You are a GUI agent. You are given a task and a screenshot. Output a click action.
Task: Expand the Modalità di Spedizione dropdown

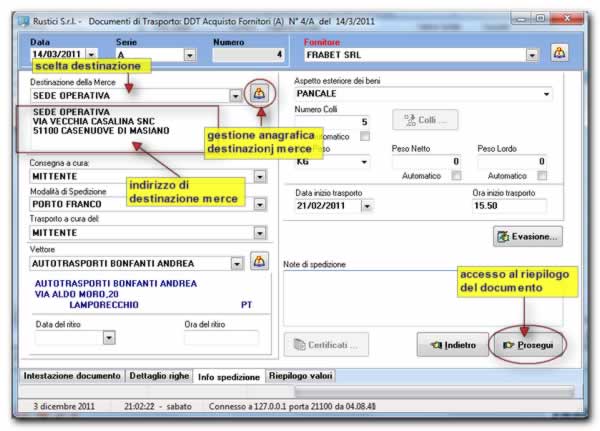click(x=259, y=203)
